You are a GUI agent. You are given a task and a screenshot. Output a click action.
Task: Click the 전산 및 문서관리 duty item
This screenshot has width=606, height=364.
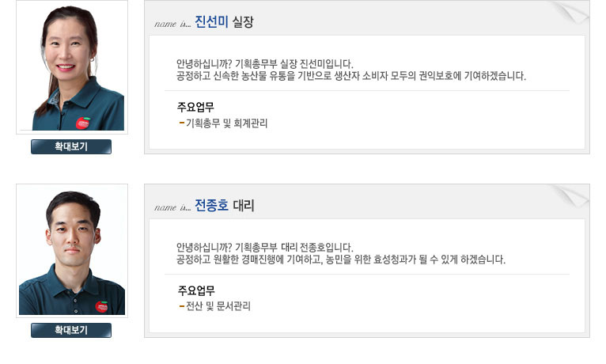(218, 306)
